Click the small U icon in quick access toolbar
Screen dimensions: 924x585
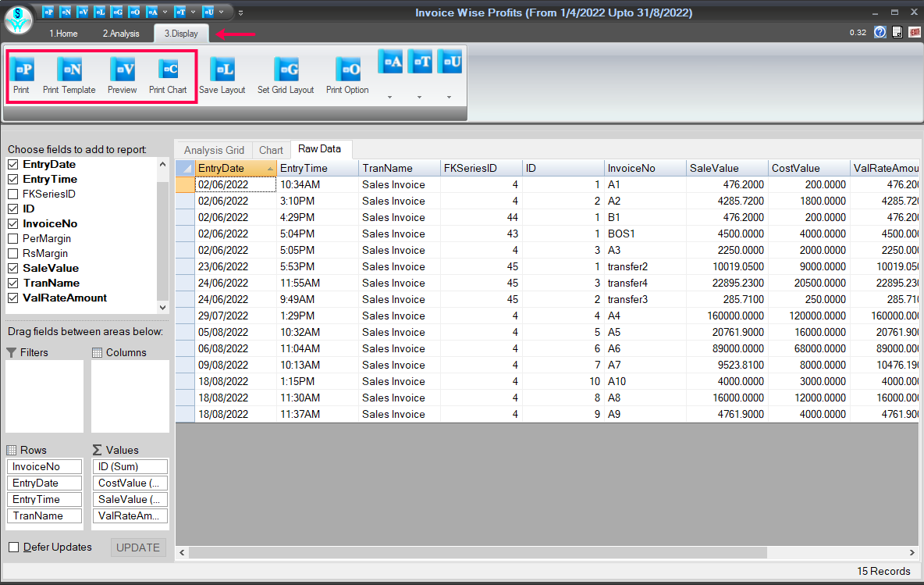[208, 12]
